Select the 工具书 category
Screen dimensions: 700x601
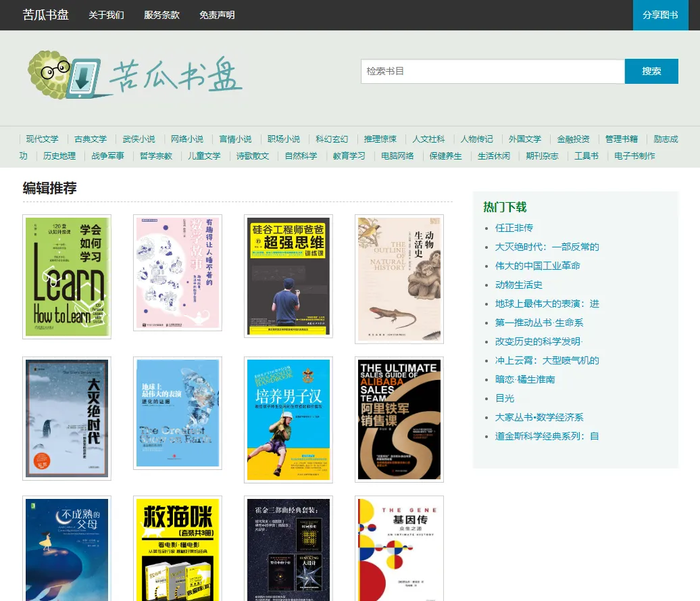[586, 156]
